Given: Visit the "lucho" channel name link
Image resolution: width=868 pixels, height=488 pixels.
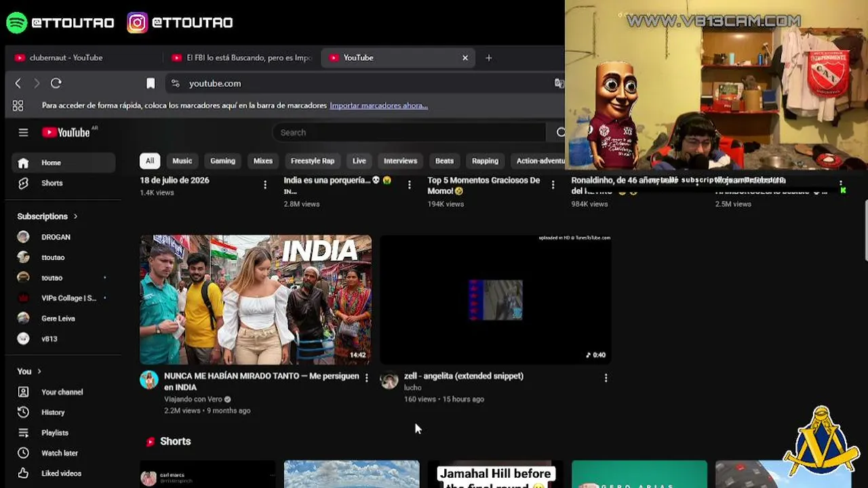Looking at the screenshot, I should point(413,388).
